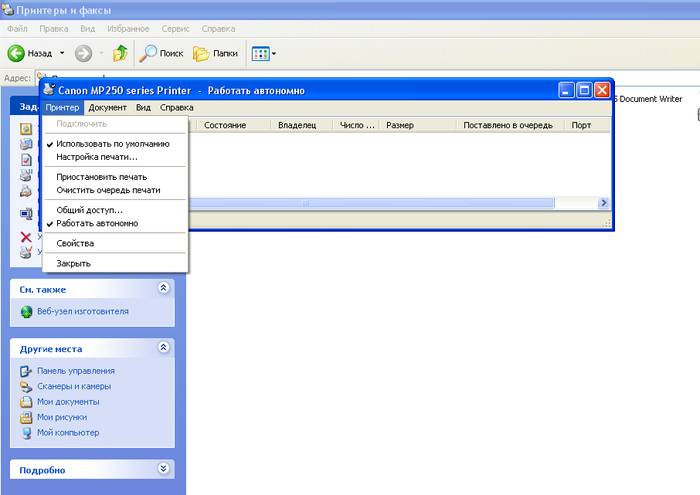
Task: Collapse the 'См. также' panel section
Action: (x=164, y=288)
